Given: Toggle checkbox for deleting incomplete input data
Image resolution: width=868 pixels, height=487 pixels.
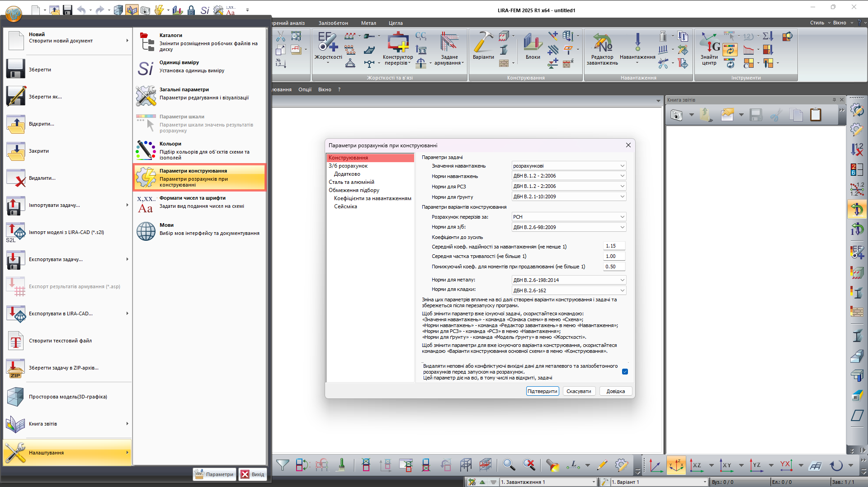Looking at the screenshot, I should coord(625,372).
